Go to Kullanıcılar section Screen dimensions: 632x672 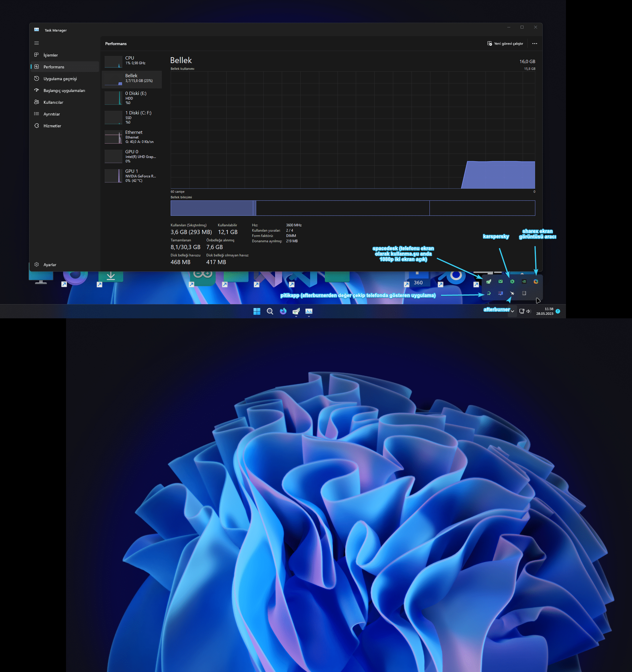click(x=53, y=103)
